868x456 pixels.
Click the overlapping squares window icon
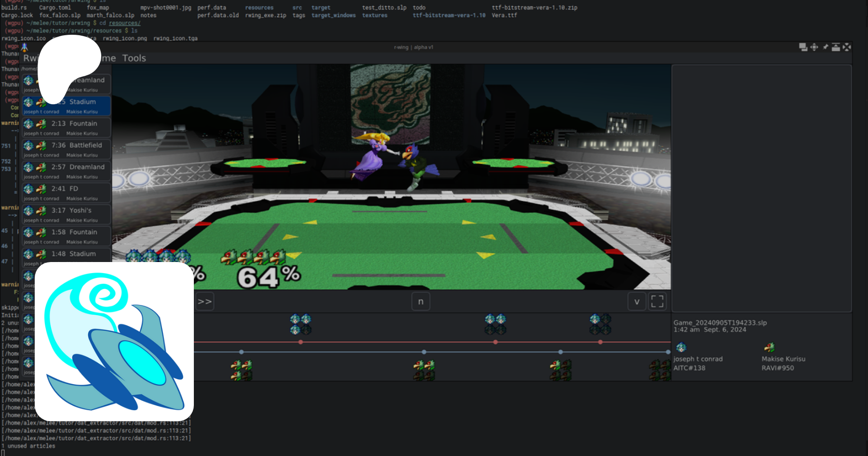[803, 47]
